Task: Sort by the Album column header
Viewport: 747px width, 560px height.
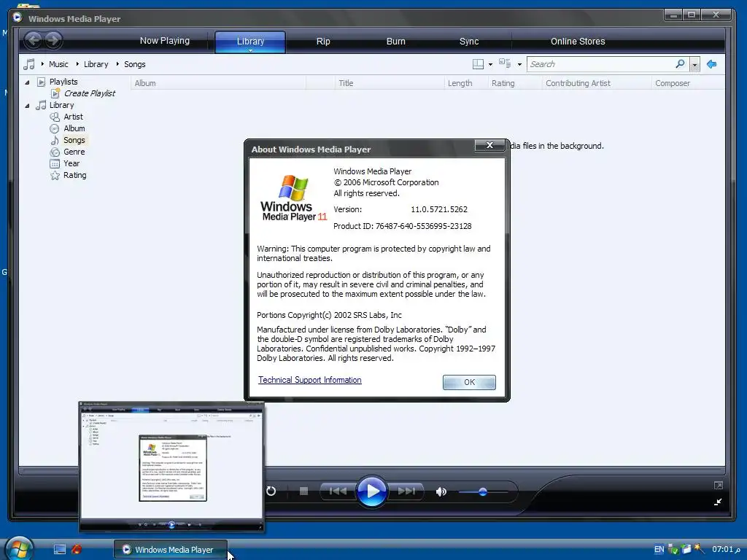Action: [x=219, y=83]
